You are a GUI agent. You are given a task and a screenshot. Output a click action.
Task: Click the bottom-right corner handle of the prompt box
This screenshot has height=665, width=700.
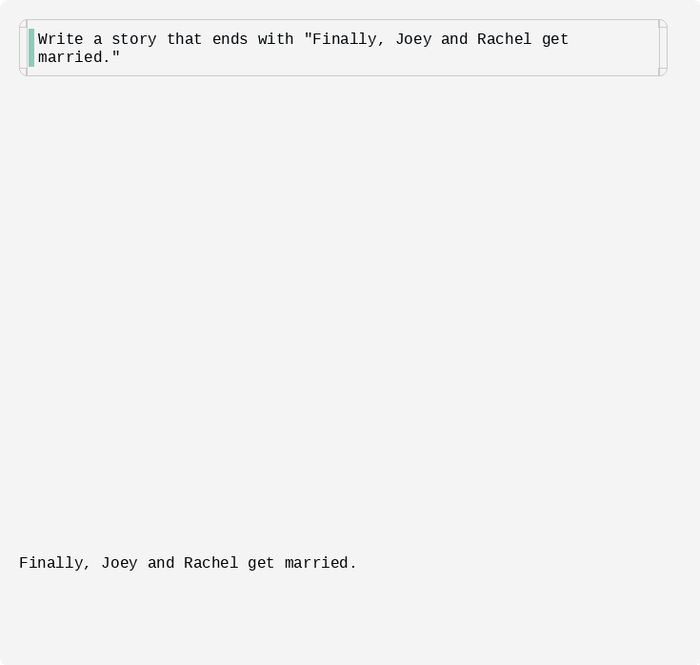[x=663, y=72]
